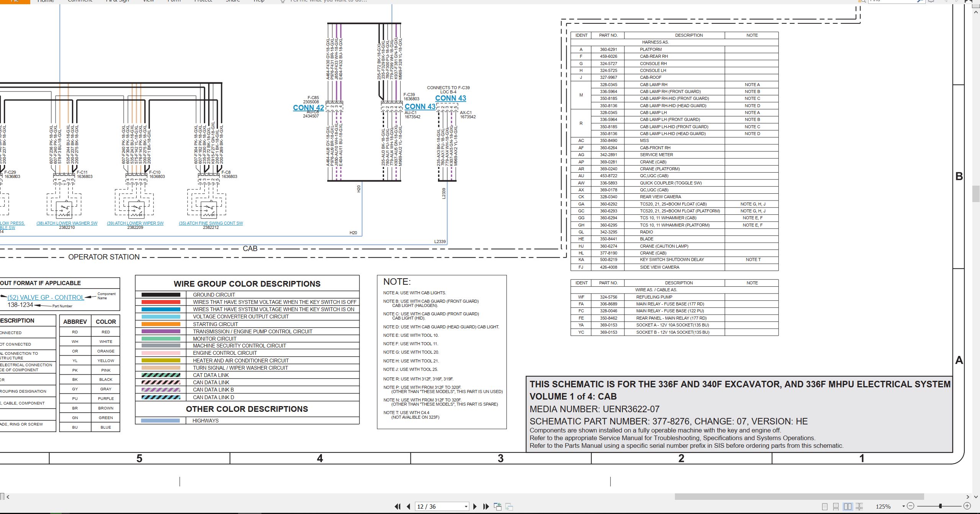
Task: Open the (35) ATCH FINE SWING CONT SW link
Action: pyautogui.click(x=211, y=223)
